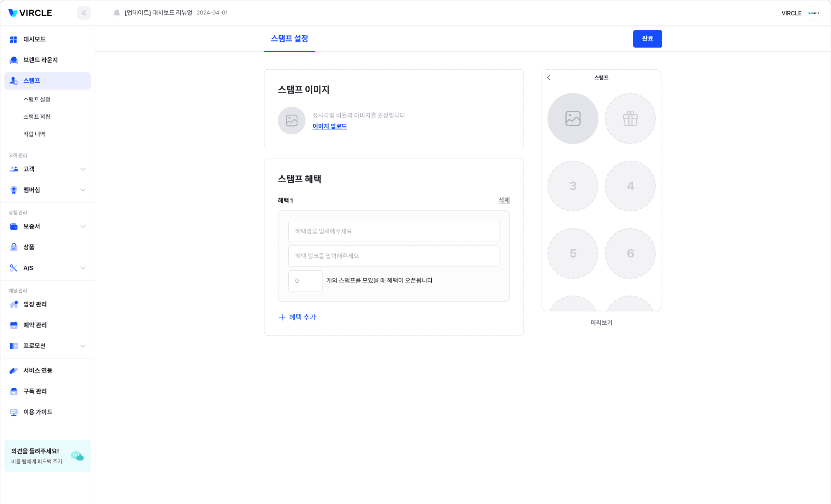831x504 pixels.
Task: Click 삭제 to remove 혜택 1
Action: (x=504, y=200)
